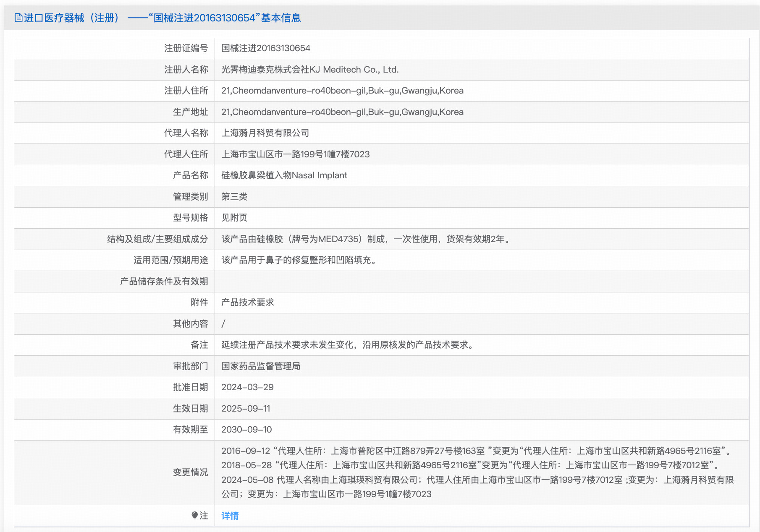Click the 生产地址 production address cell
This screenshot has height=532, width=760.
click(342, 112)
